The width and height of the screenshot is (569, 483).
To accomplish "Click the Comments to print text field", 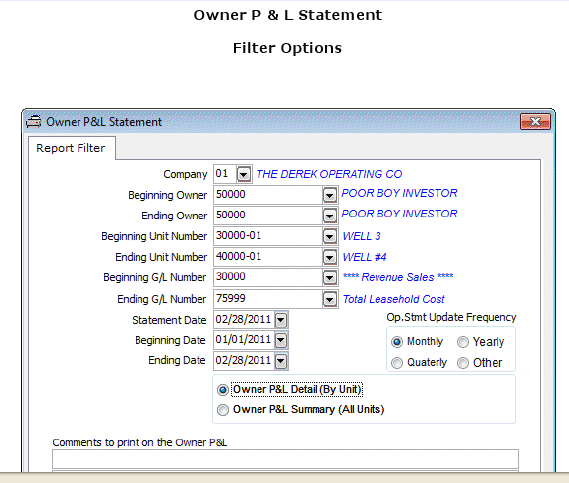I will 285,459.
